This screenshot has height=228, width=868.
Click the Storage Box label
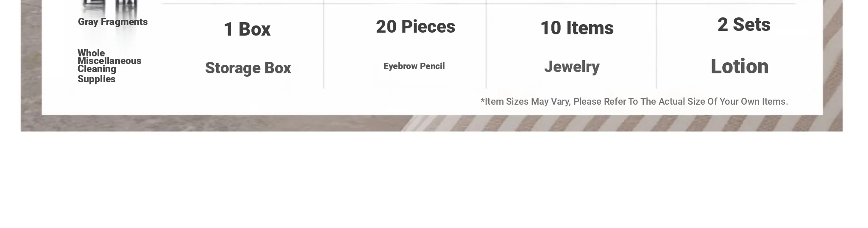tap(248, 68)
